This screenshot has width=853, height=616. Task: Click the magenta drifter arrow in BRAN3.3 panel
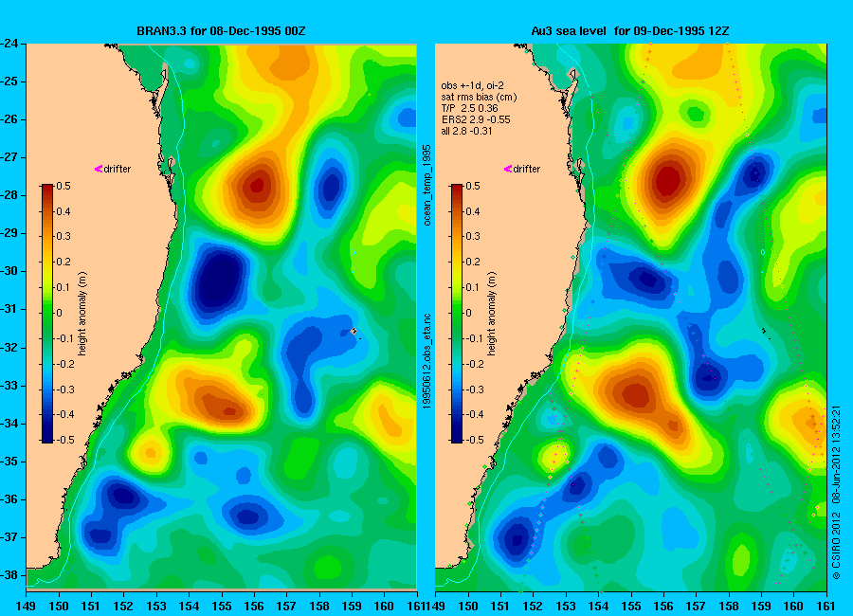99,169
